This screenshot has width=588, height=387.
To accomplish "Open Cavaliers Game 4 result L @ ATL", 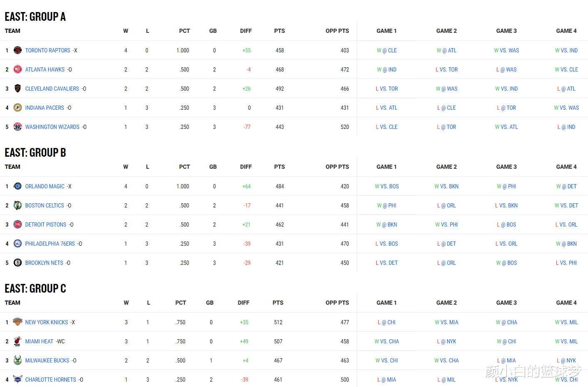I will (566, 89).
